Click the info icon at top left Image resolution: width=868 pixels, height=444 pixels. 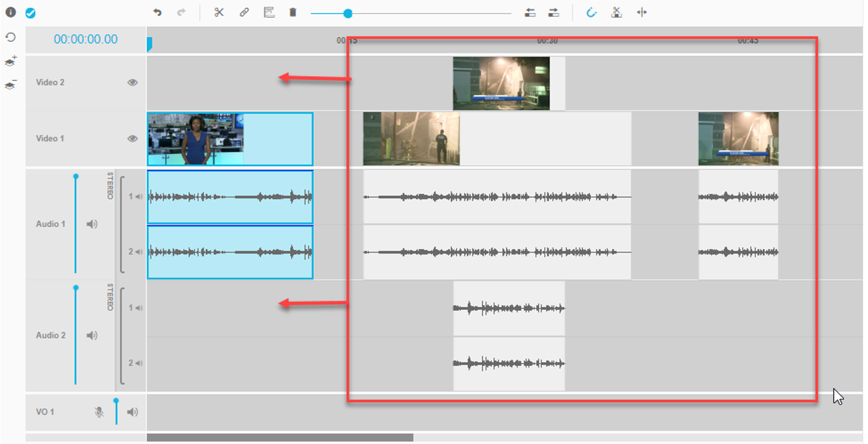click(11, 12)
